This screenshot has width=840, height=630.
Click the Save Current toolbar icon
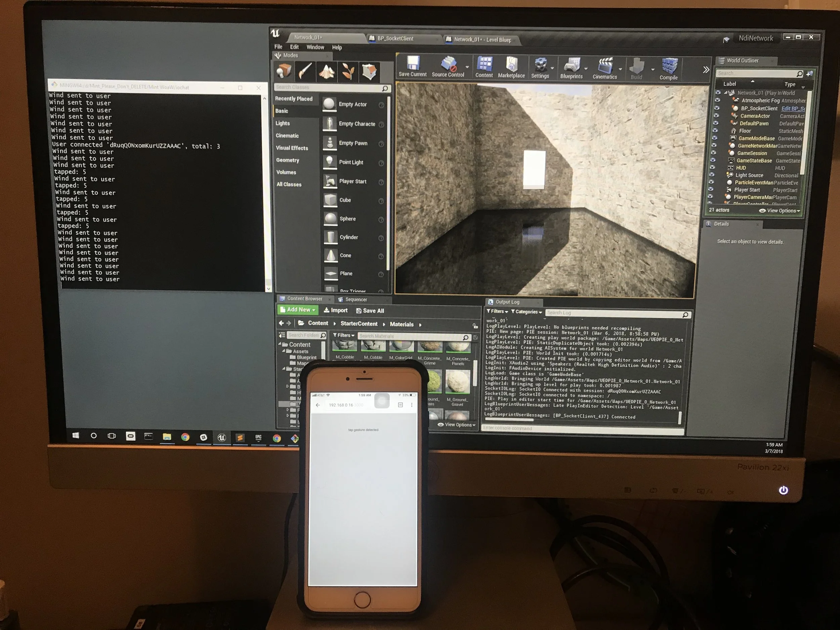(413, 64)
